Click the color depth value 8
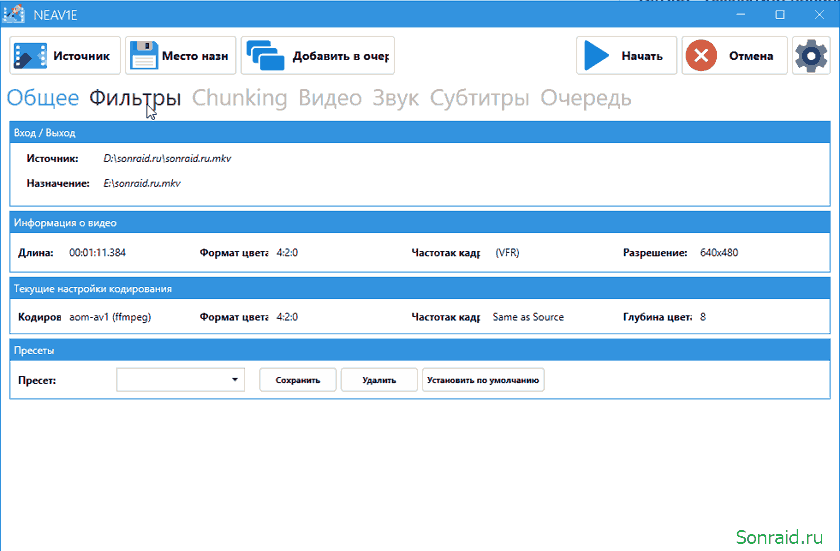Screen dimensions: 840x551 click(x=703, y=317)
